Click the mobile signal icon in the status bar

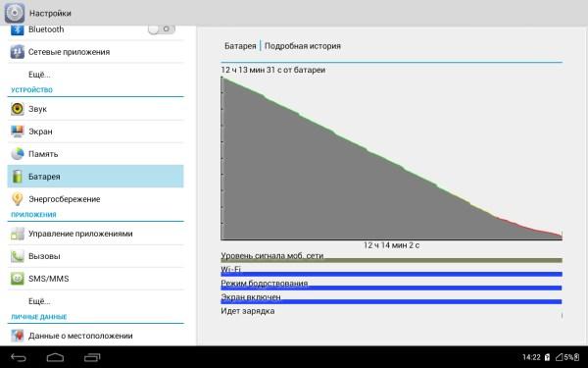(560, 357)
